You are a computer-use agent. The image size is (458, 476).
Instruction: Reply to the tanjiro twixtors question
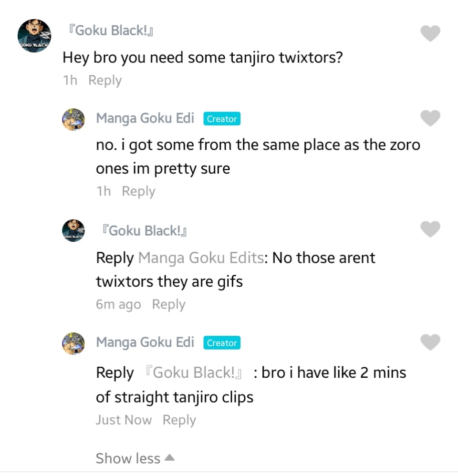pyautogui.click(x=105, y=80)
